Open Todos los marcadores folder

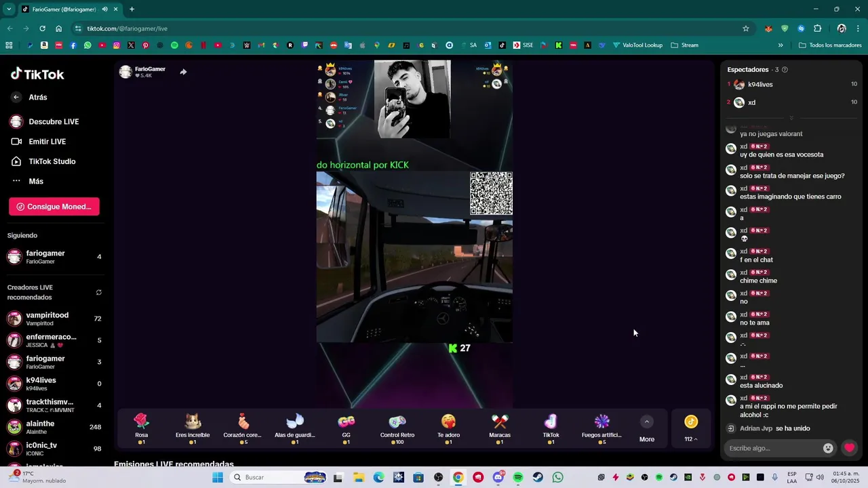tap(830, 45)
